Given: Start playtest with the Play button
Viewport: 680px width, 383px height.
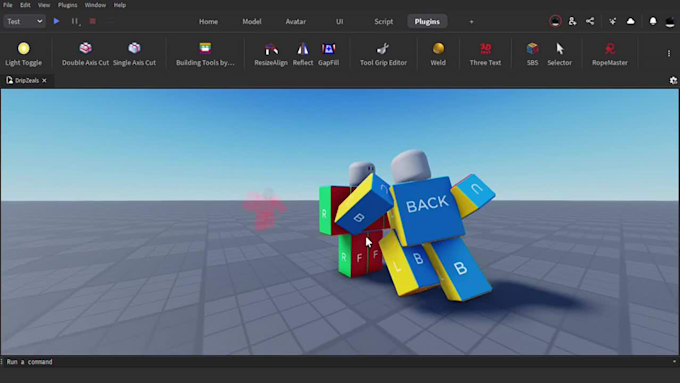Looking at the screenshot, I should click(56, 21).
